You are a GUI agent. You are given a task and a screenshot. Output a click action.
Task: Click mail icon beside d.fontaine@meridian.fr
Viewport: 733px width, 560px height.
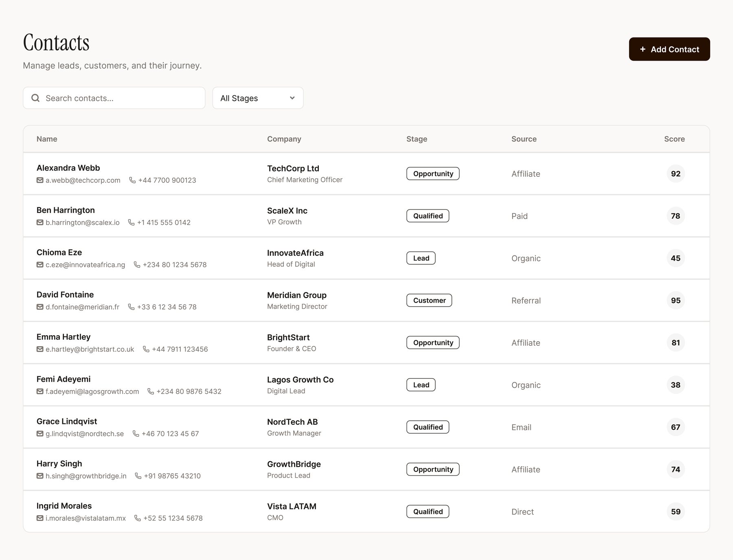[x=40, y=307]
